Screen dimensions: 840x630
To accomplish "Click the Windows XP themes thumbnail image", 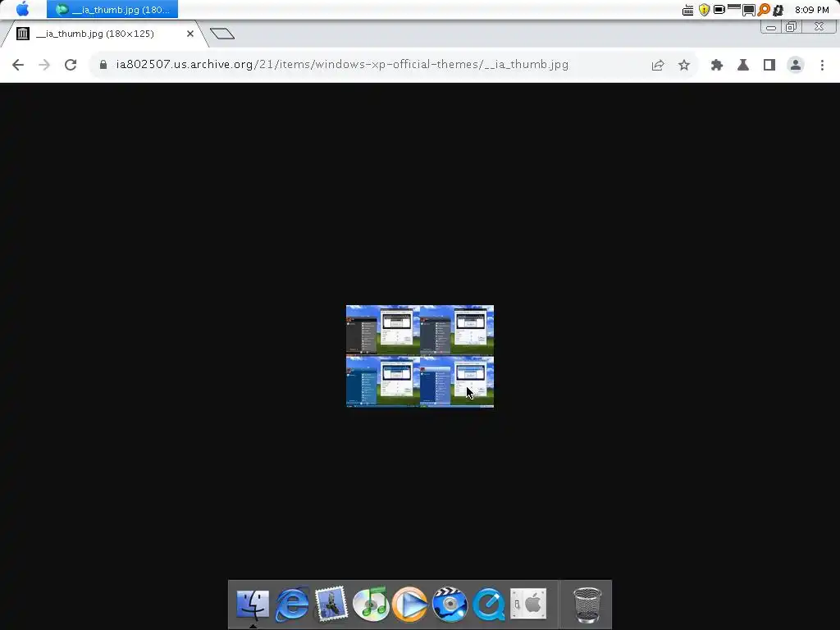I will [420, 356].
